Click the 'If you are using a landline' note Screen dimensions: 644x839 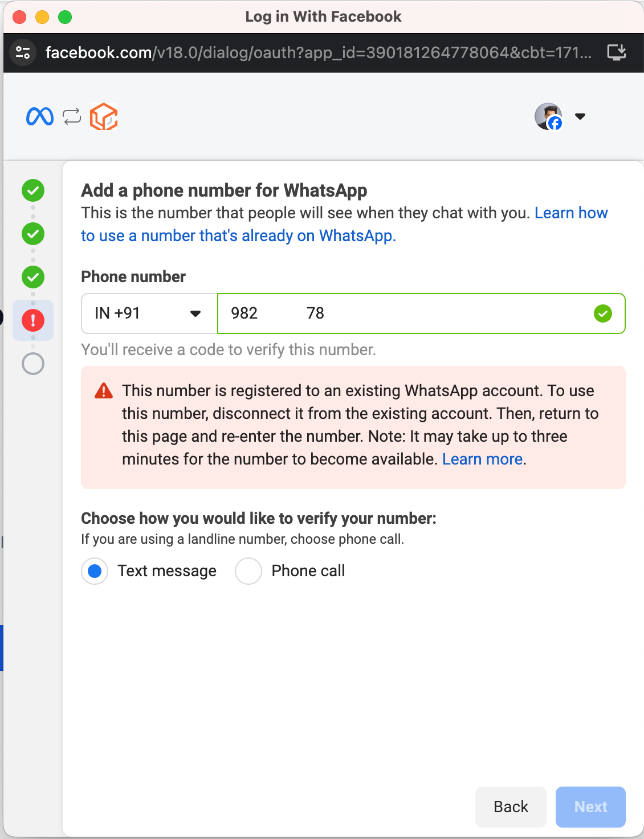point(243,539)
